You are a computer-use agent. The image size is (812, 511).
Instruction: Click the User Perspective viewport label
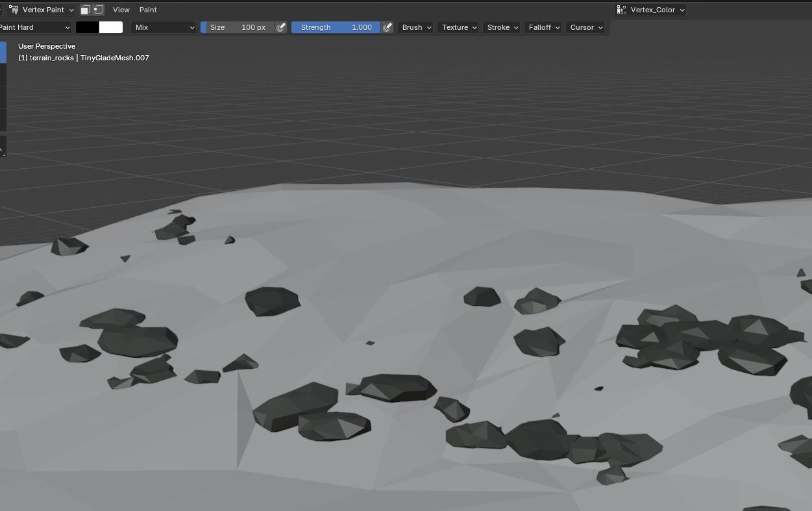(x=47, y=46)
